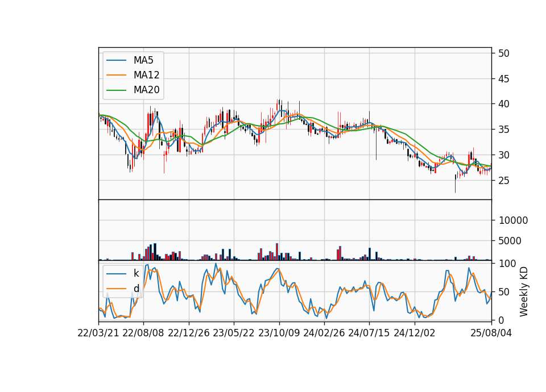Click the 23/10/09 date label

click(x=279, y=333)
